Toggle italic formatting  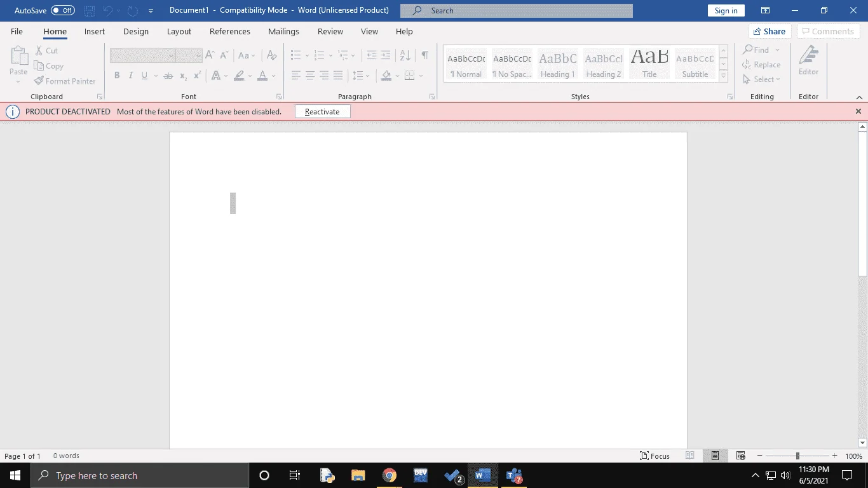[x=131, y=76]
